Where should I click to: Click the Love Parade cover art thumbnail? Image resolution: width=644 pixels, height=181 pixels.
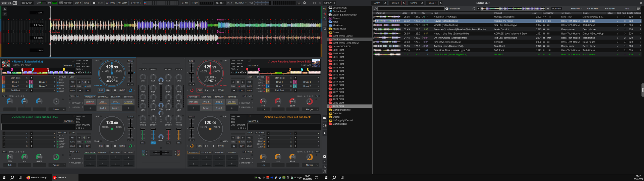[316, 63]
